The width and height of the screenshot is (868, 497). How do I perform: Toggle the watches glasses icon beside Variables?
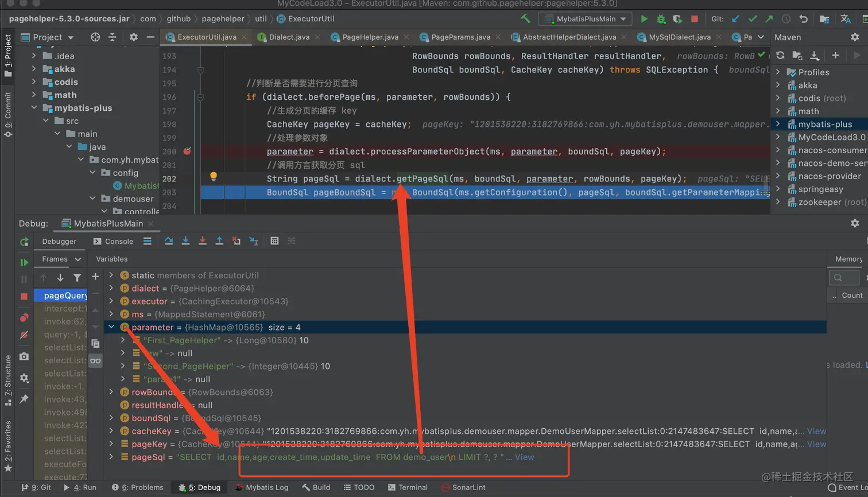click(x=95, y=361)
